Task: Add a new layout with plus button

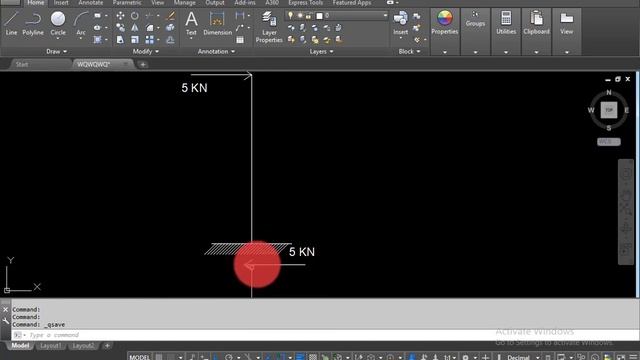Action: (107, 346)
